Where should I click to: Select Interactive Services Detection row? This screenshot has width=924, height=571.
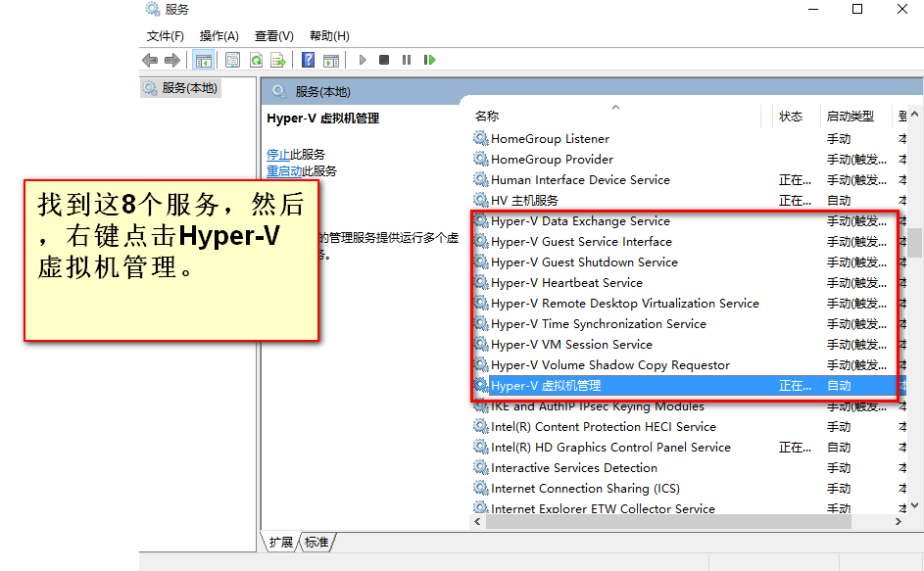click(x=690, y=468)
